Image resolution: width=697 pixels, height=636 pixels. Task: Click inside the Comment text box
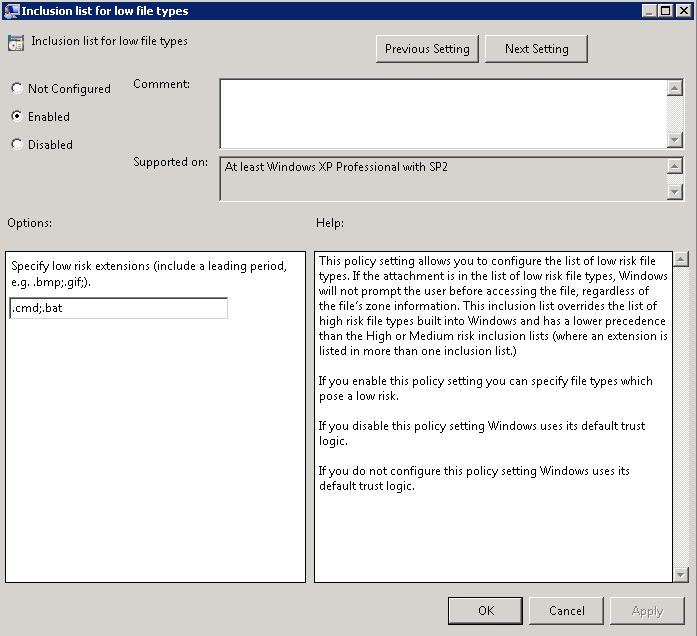[x=443, y=114]
